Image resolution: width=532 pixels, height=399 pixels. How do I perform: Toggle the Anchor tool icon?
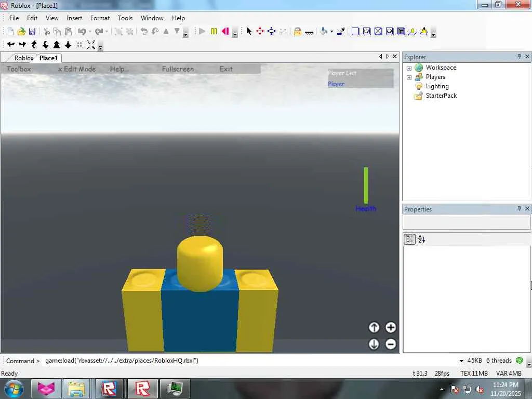(309, 32)
